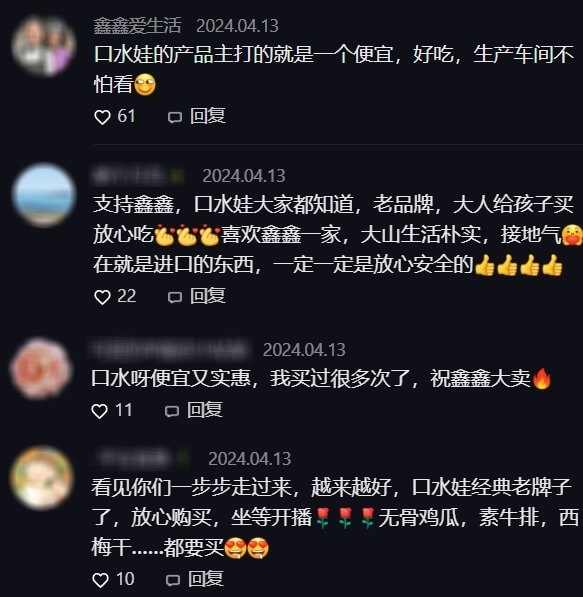The height and width of the screenshot is (597, 583).
Task: Open 鑫鑫爱生活 username profile link
Action: coord(137,26)
